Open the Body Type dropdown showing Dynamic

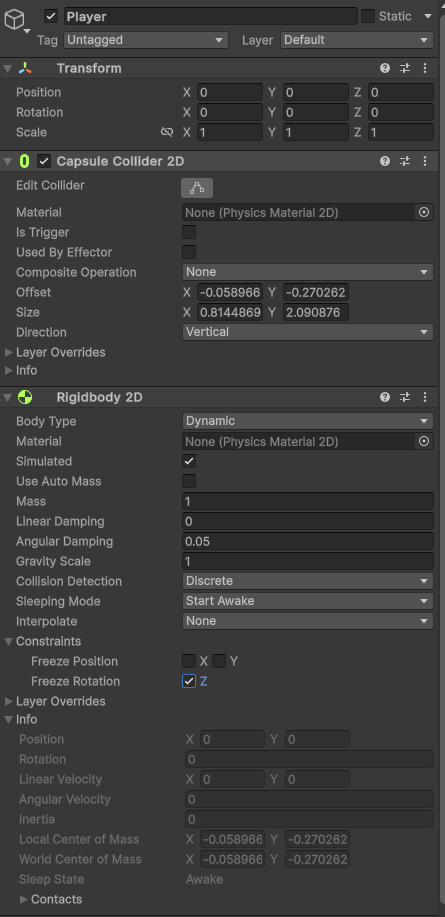[308, 421]
